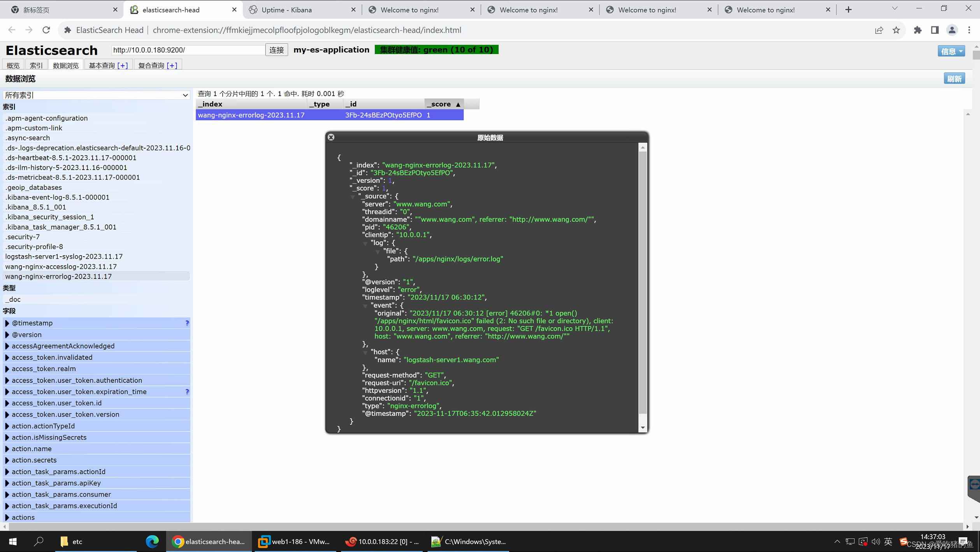Expand the @timestamp field
The width and height of the screenshot is (980, 552).
[x=7, y=323]
